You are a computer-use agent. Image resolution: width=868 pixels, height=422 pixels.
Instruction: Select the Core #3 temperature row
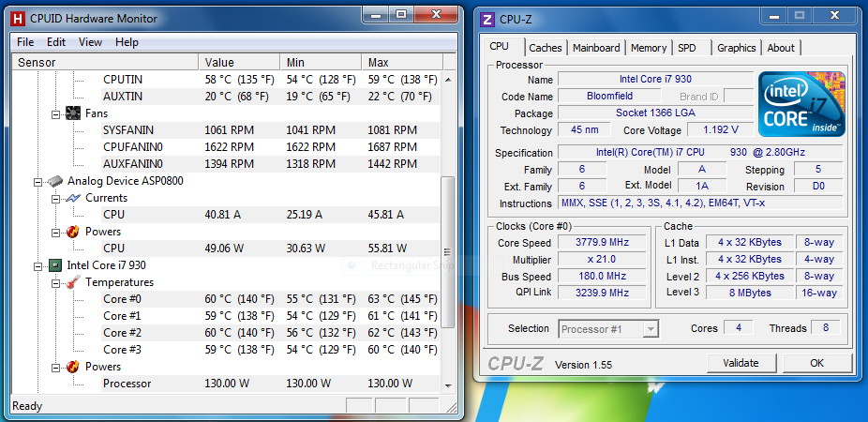[x=271, y=350]
